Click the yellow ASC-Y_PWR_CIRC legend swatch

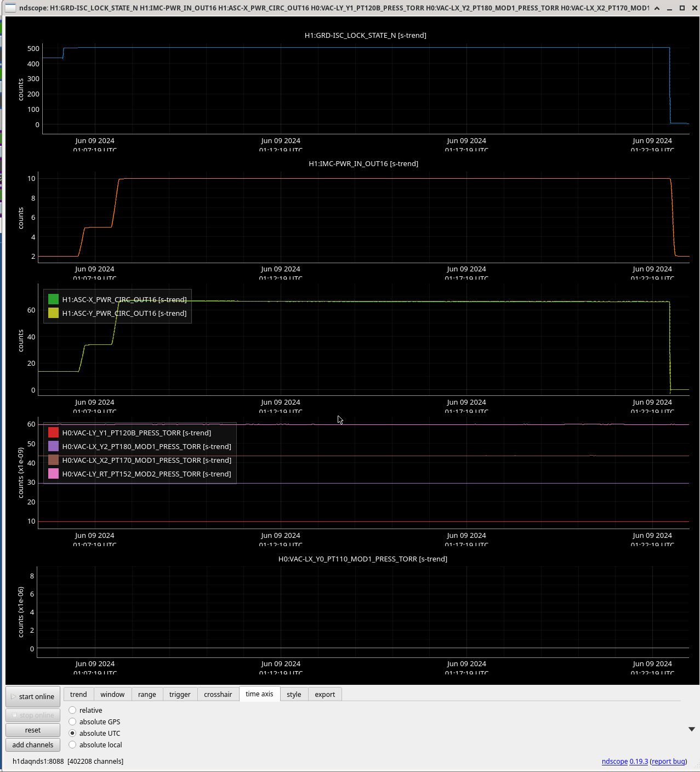click(53, 313)
